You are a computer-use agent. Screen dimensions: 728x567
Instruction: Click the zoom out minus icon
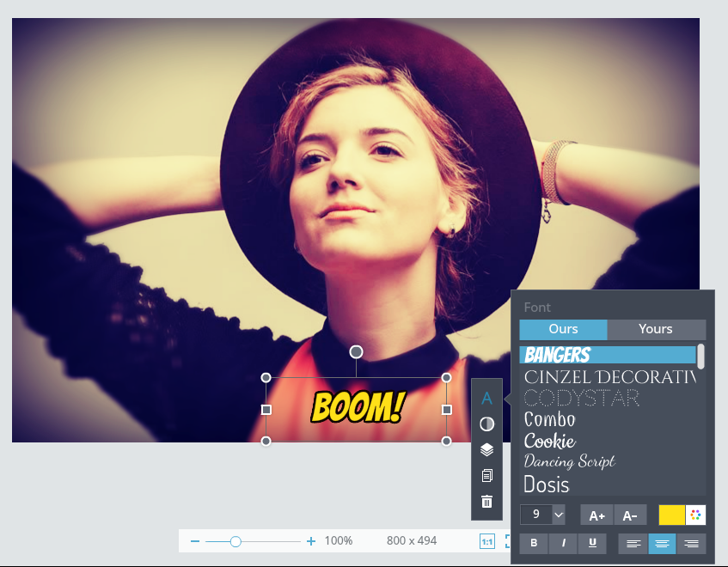point(195,541)
